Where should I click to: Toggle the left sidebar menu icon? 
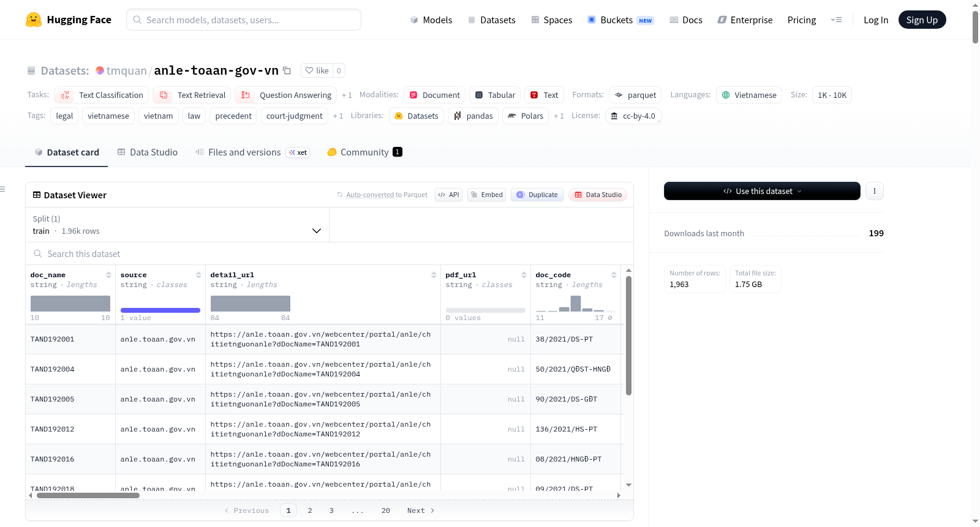(2, 189)
